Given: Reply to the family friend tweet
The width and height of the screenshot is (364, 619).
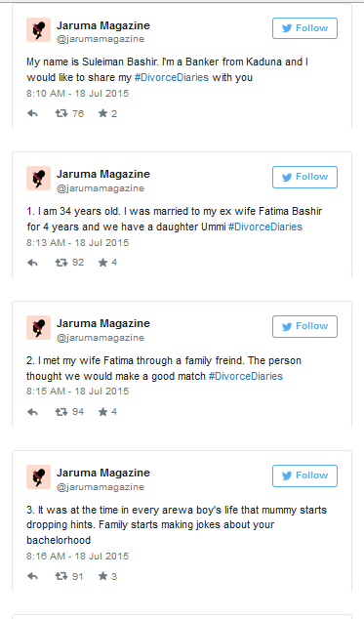Looking at the screenshot, I should [32, 412].
